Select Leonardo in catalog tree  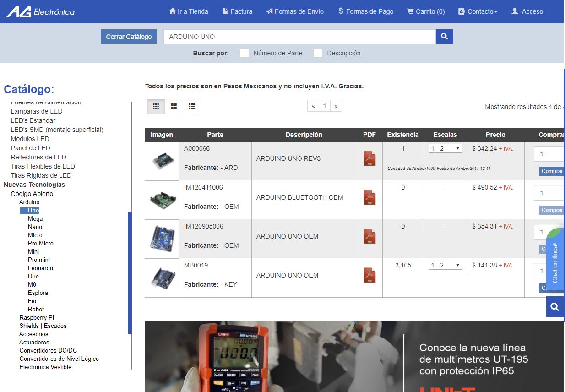40,268
